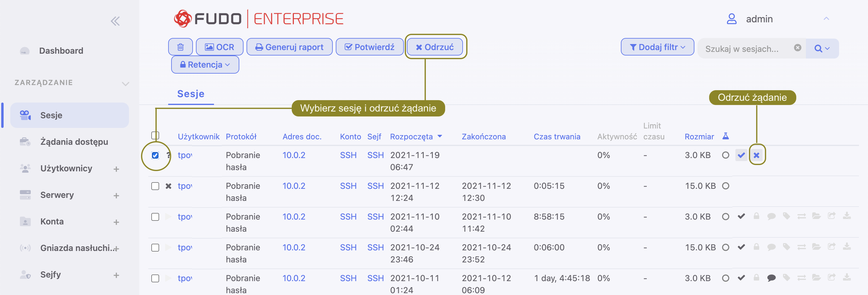Tick the select-all sessions header checkbox
The width and height of the screenshot is (868, 295).
tap(155, 135)
